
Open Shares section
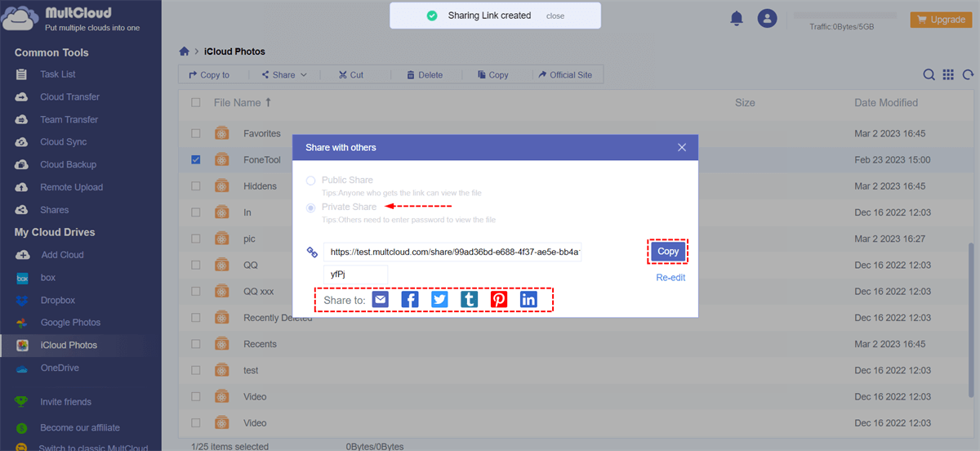click(54, 210)
